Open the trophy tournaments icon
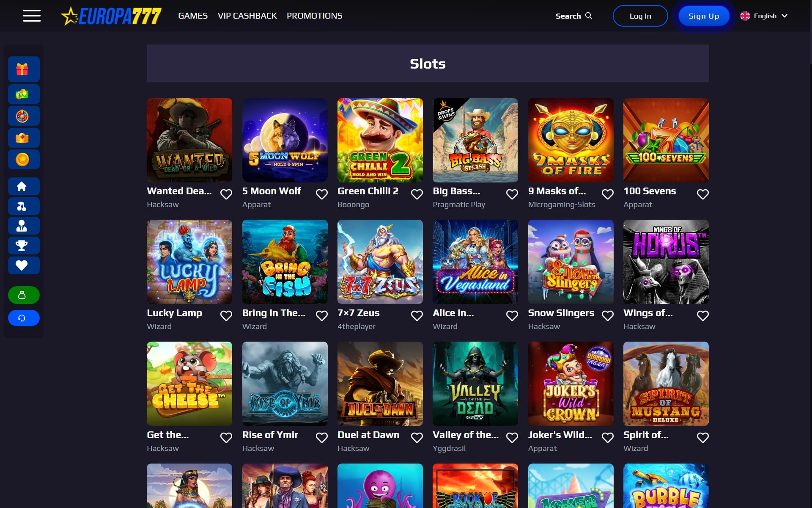812x508 pixels. 24,246
